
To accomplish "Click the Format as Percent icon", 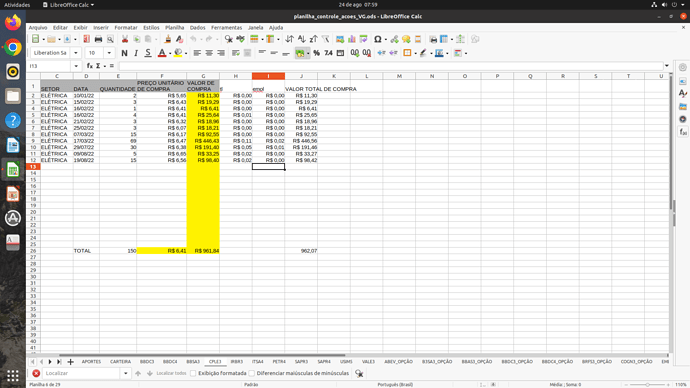I will (316, 53).
